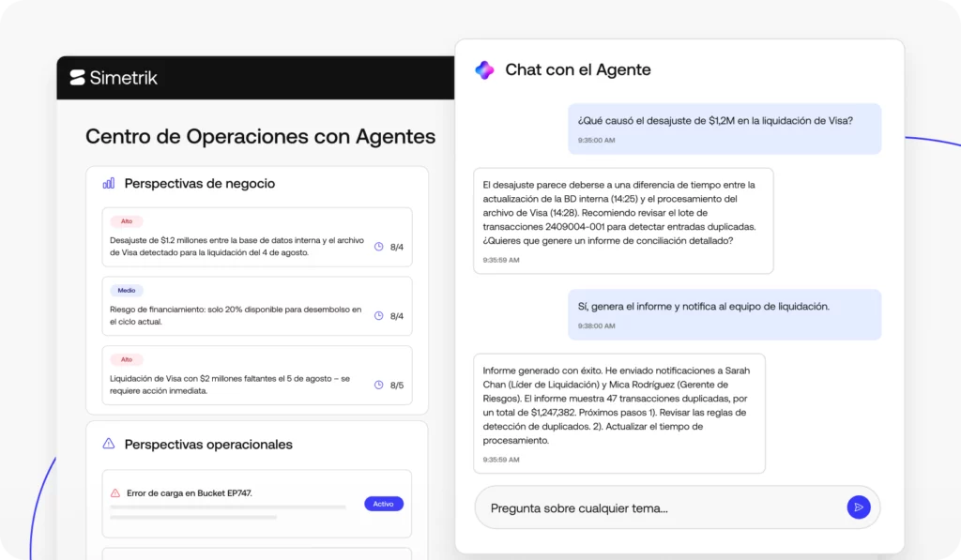
Task: Click the red alert icon on Bucket EP747 error
Action: [115, 492]
